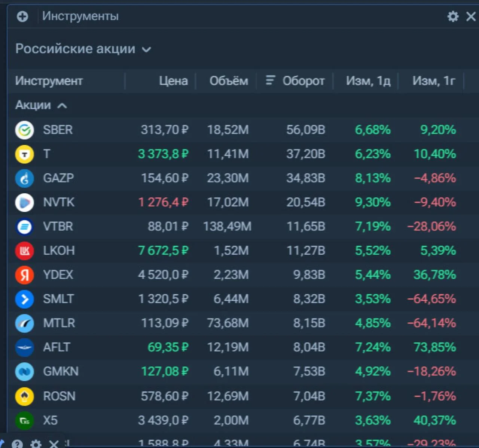Select the turnover value 20,54B
This screenshot has width=479, height=448.
[306, 202]
